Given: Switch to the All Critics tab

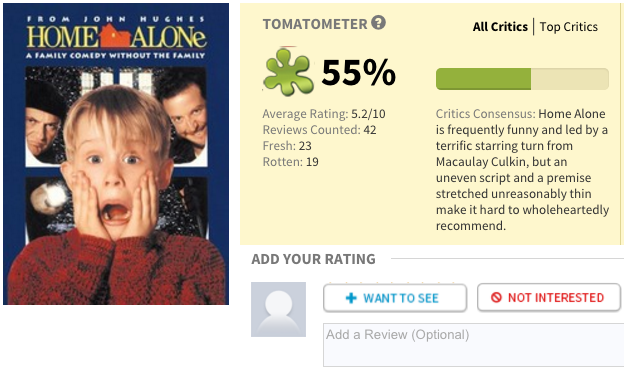Looking at the screenshot, I should (x=500, y=27).
